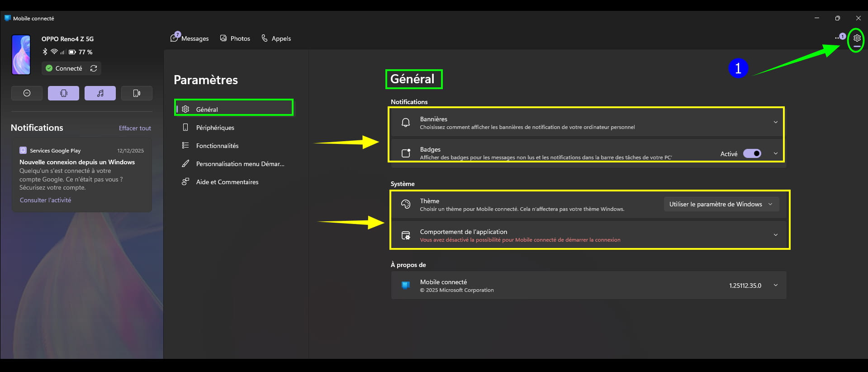Toggle Do Not Disturb on the phone
Viewport: 868px width, 372px height.
click(x=27, y=93)
